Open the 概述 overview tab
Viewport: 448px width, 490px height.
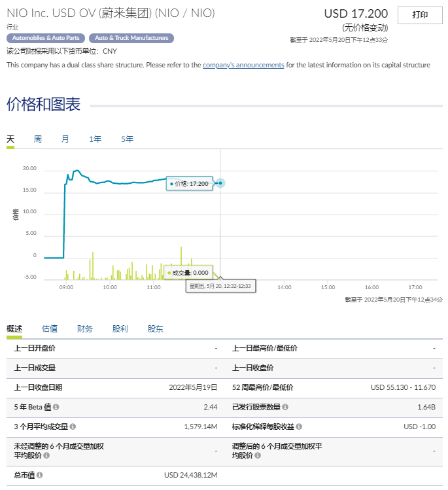pyautogui.click(x=14, y=328)
